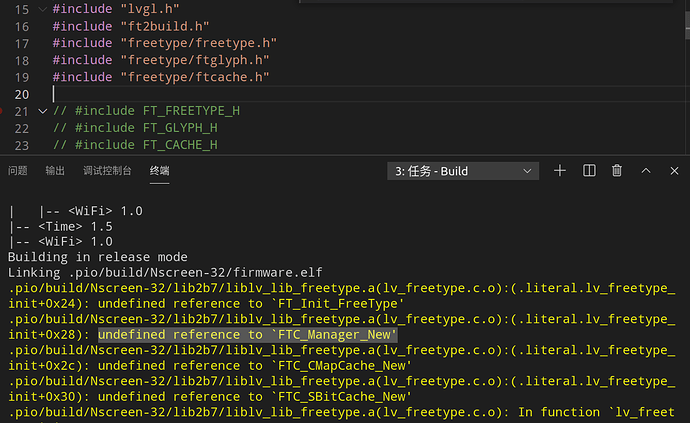Open the '3: 任务 - Build' terminal dropdown
Viewport: 690px width, 423px height.
463,171
